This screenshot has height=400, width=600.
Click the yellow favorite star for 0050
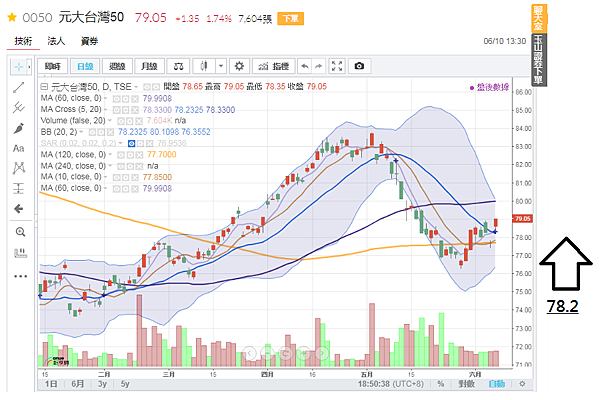point(12,17)
